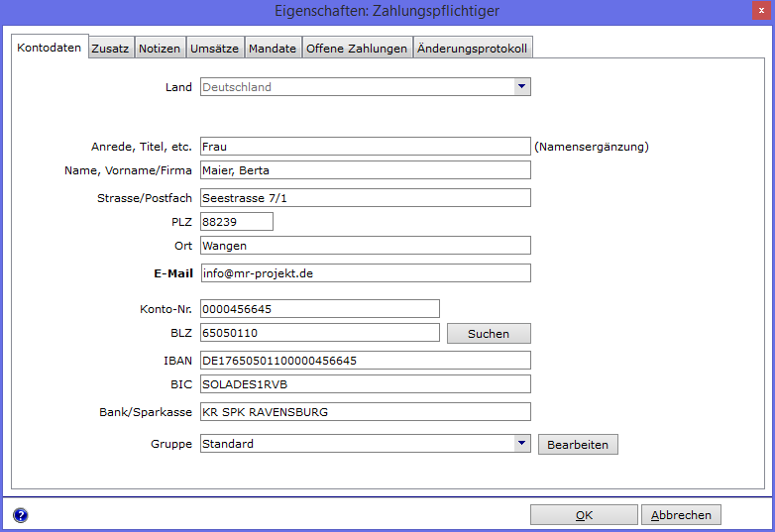Screen dimensions: 775x532
Task: Open the blue help question mark icon
Action: [x=20, y=515]
